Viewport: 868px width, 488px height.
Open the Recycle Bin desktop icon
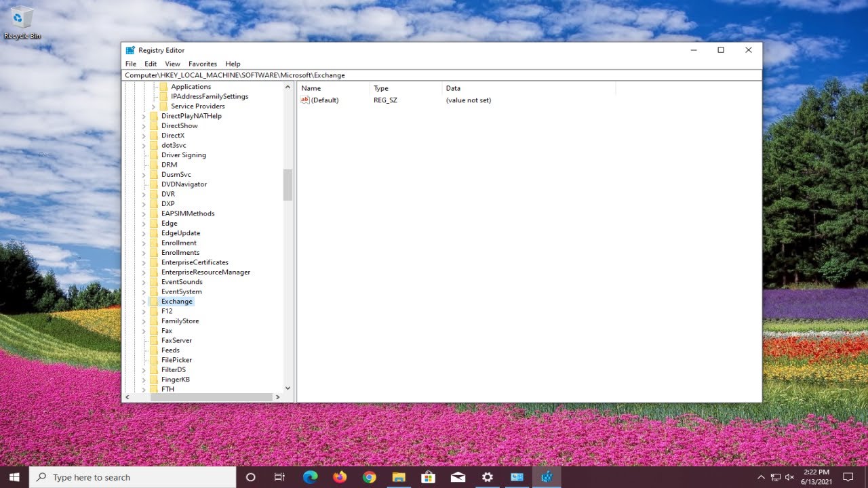pos(22,22)
